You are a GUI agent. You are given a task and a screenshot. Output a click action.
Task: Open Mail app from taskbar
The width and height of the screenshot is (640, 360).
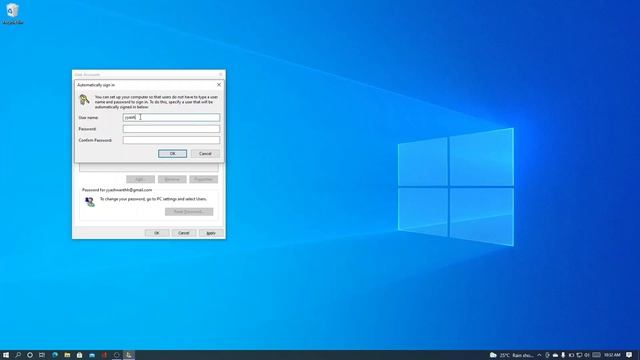click(x=92, y=355)
